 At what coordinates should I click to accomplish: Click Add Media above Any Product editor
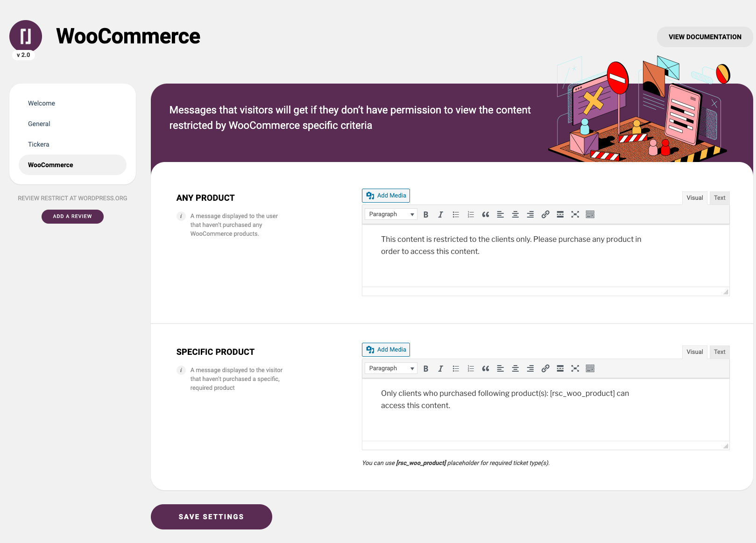(386, 196)
